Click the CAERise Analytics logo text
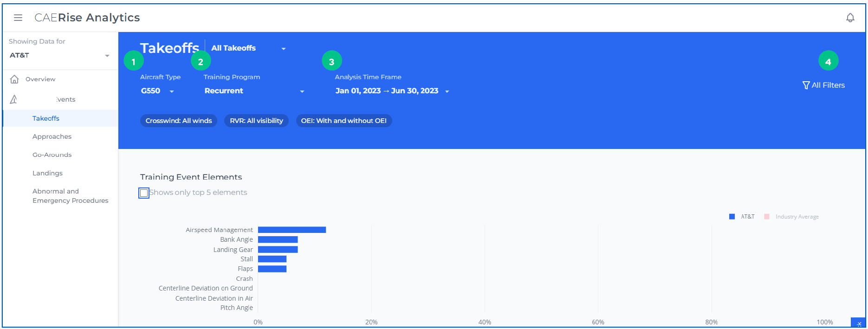This screenshot has width=868, height=329. pos(87,18)
